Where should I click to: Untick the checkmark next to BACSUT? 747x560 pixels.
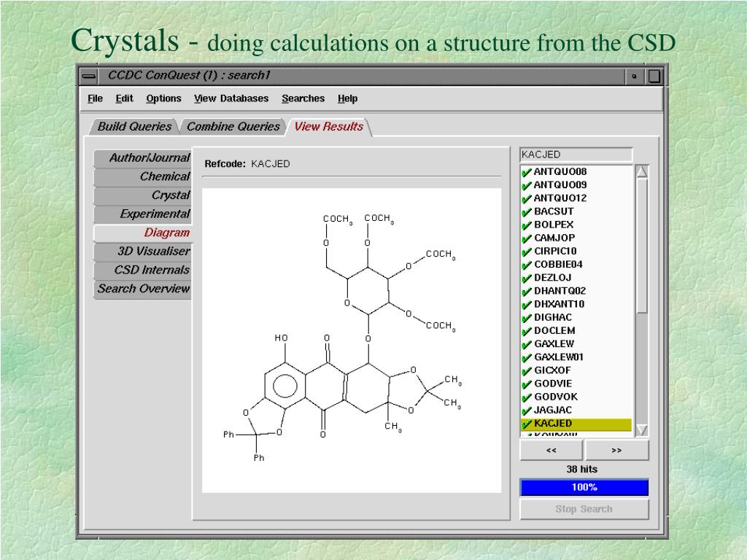coord(527,212)
